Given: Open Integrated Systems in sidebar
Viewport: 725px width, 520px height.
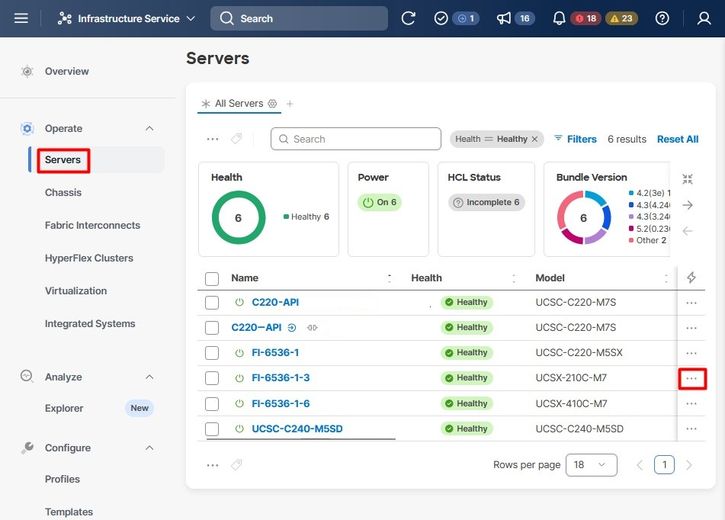Looking at the screenshot, I should coord(90,324).
